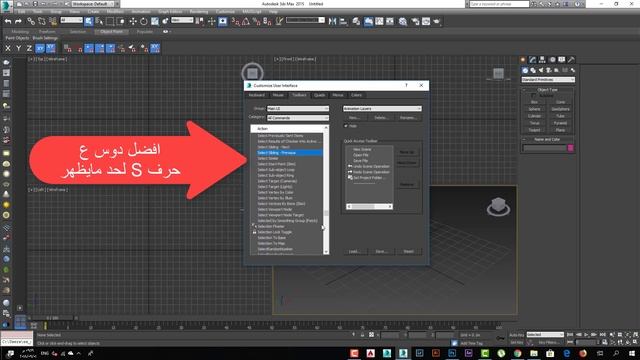Image resolution: width=640 pixels, height=360 pixels.
Task: Select the Select and Link tool
Action: click(x=31, y=21)
